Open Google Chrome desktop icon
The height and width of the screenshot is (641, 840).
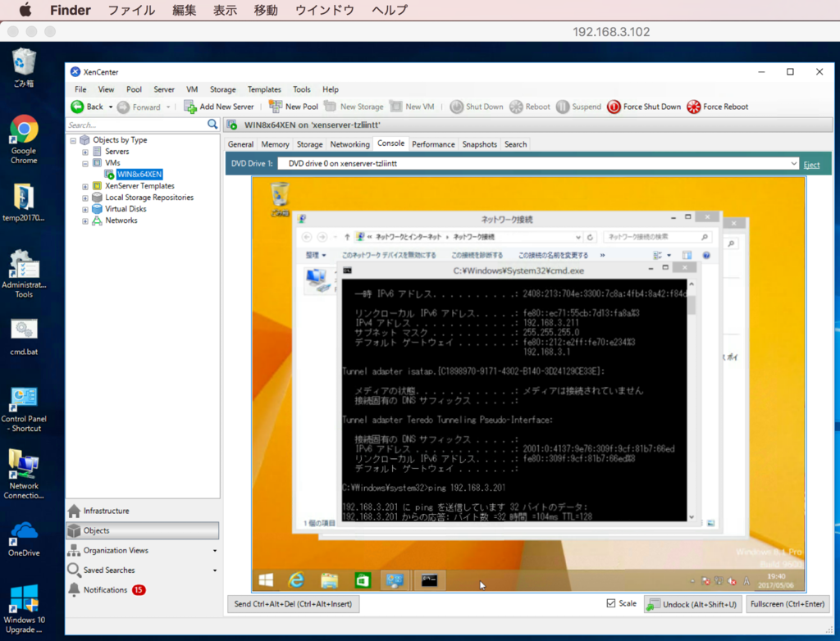click(24, 139)
